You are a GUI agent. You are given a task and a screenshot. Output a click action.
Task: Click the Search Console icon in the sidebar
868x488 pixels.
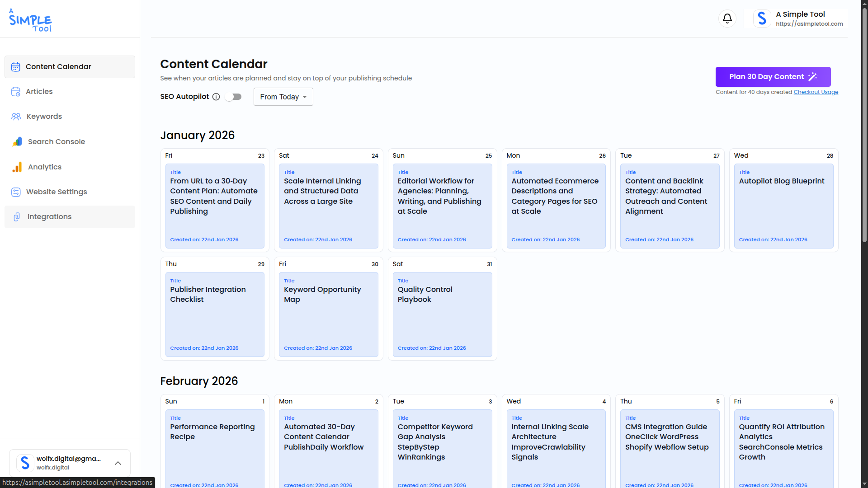[x=16, y=141]
